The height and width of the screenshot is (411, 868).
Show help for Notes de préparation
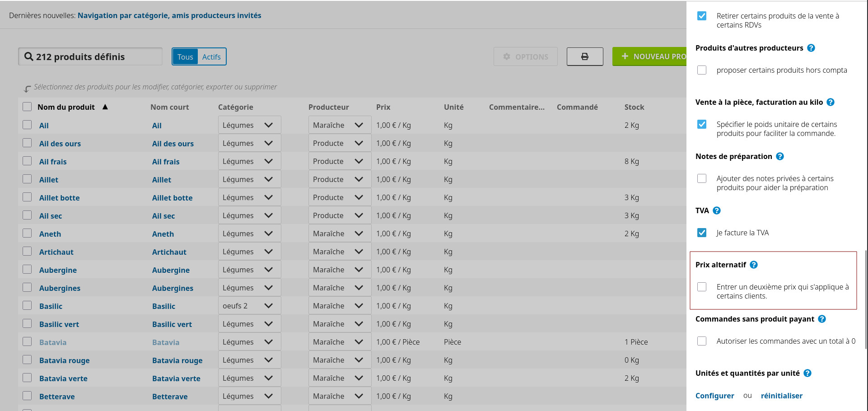(780, 156)
